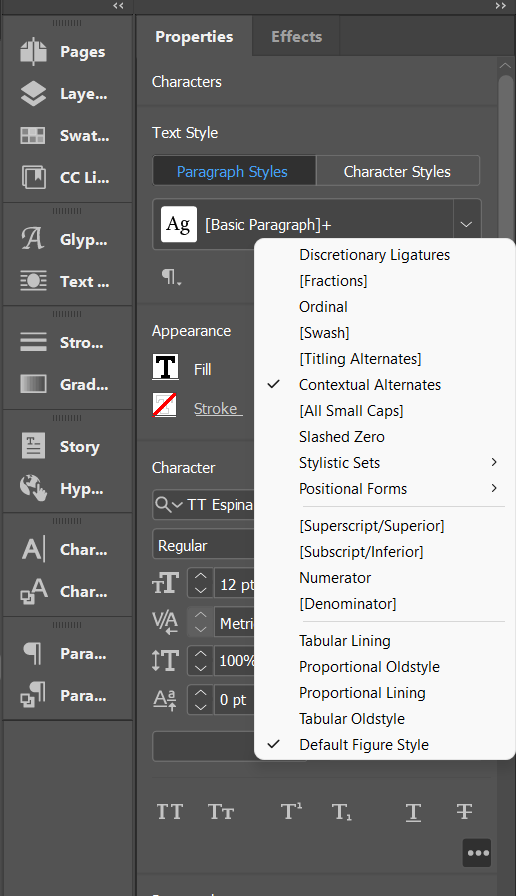Open the Hyperlinks panel icon
Screen dimensions: 516x896
[x=33, y=488]
